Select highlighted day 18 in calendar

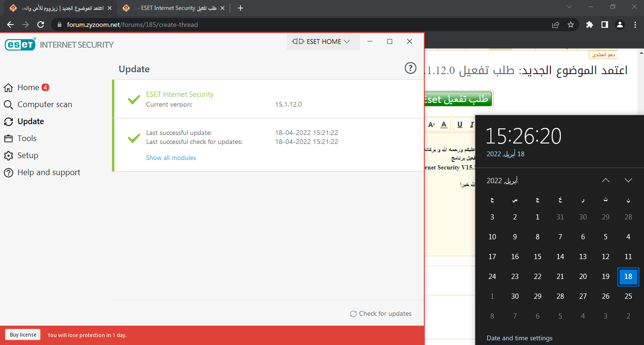click(x=628, y=277)
